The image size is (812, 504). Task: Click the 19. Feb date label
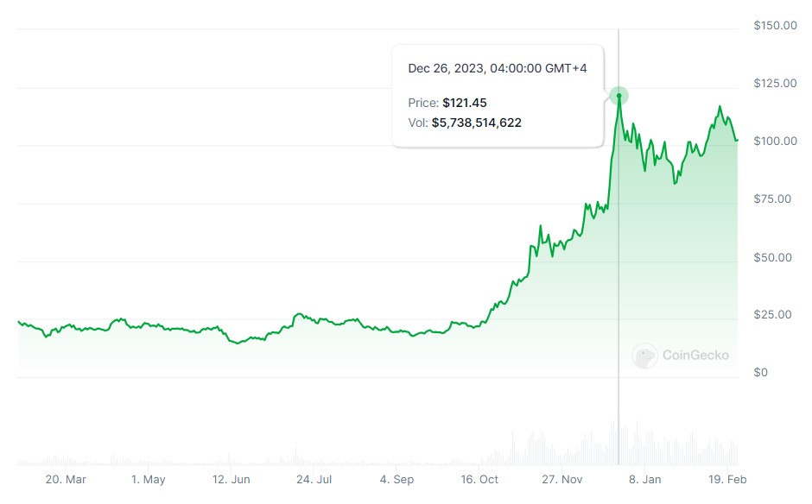[727, 480]
